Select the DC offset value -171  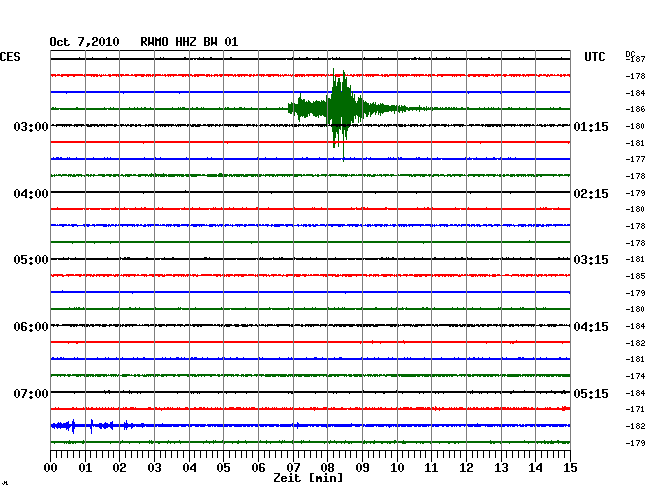pos(635,409)
